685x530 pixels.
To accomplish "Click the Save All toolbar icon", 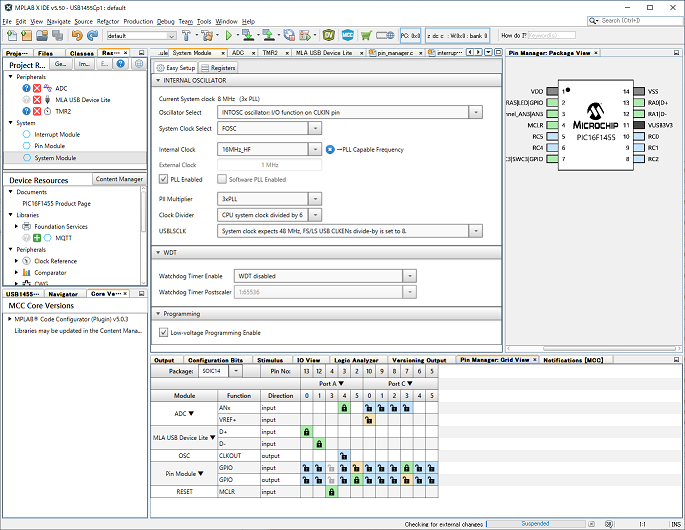I will (x=57, y=35).
